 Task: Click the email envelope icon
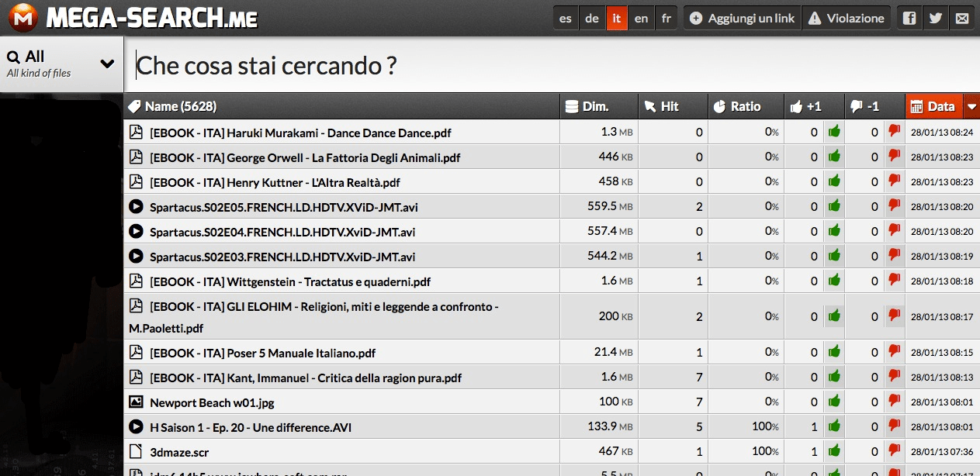coord(962,18)
